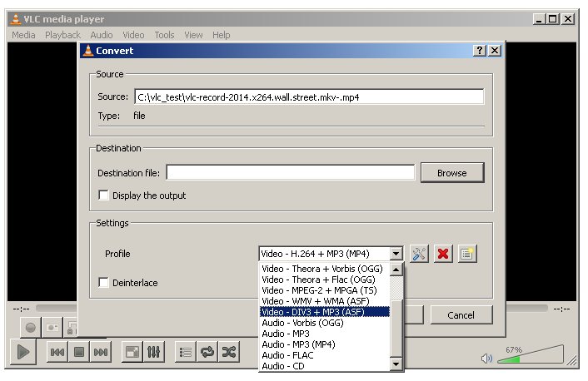Click the Source path field
588x381 pixels.
pos(309,97)
